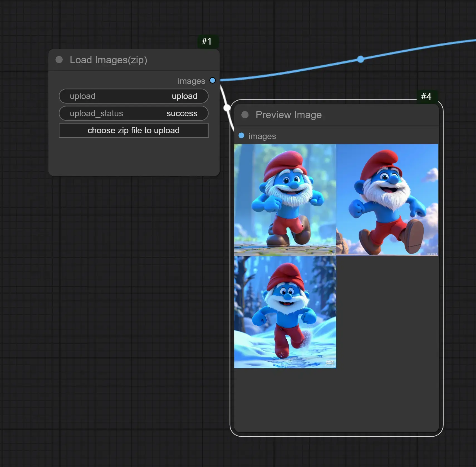
Task: Open the snowy Smurf preview thumbnail
Action: coord(285,312)
